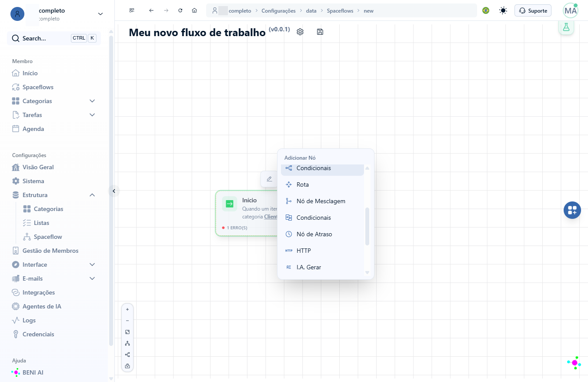The image size is (588, 382).
Task: Collapse the Estrutura section
Action: (x=92, y=195)
